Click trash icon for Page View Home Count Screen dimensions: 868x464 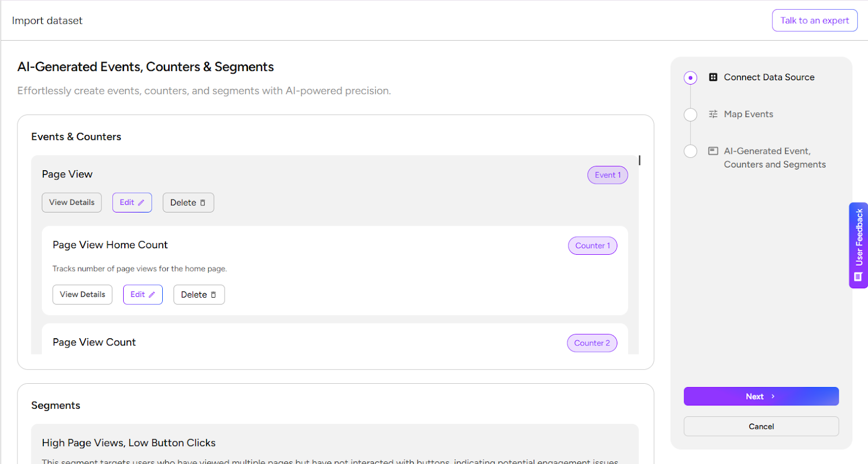point(214,295)
